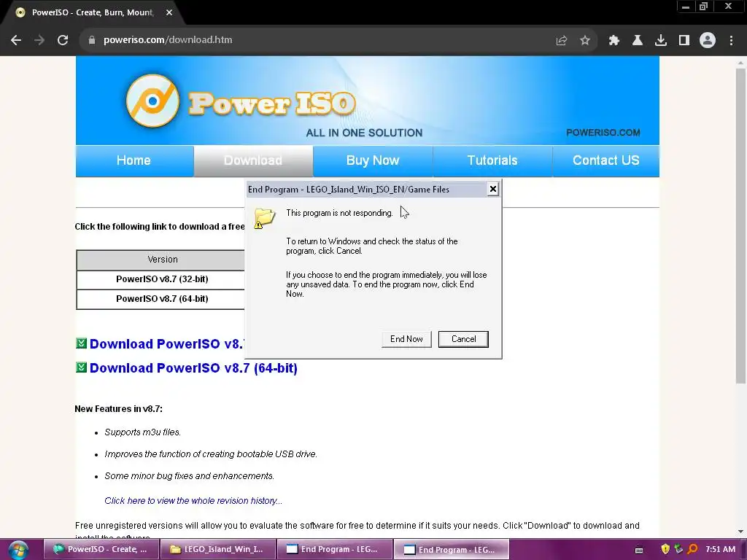This screenshot has width=747, height=560.
Task: Open the Contact US navigation tab
Action: (606, 161)
